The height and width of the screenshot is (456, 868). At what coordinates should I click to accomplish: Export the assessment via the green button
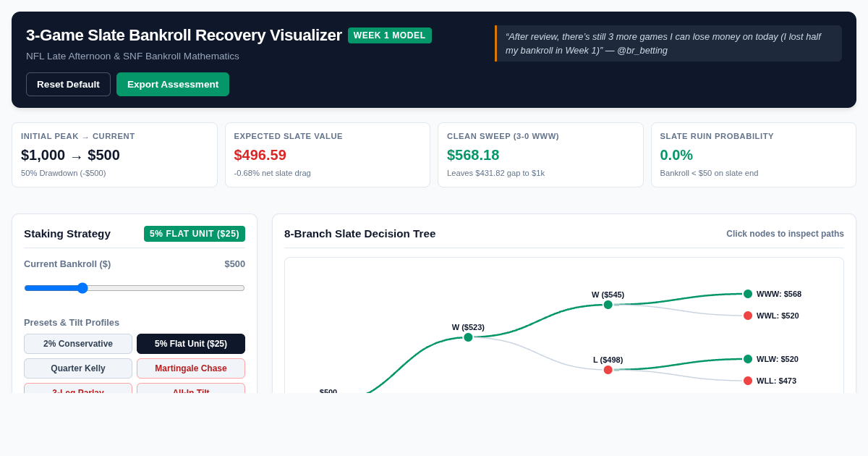[173, 84]
